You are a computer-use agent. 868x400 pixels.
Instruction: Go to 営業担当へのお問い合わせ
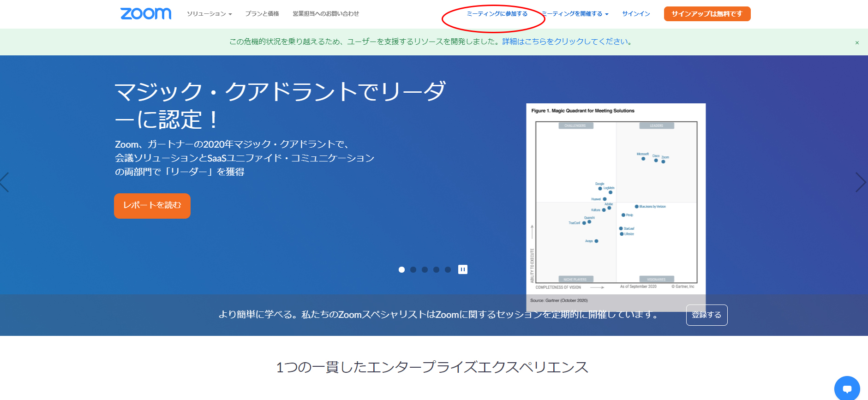coord(326,14)
